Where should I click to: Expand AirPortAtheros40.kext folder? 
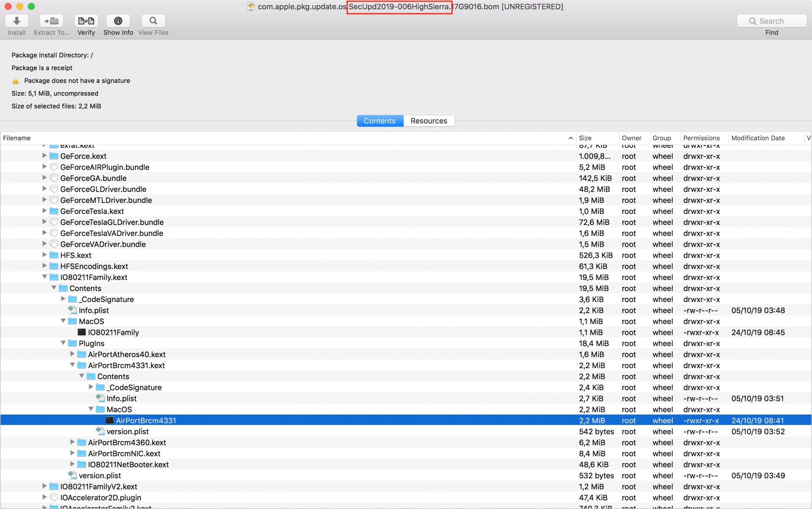tap(72, 354)
